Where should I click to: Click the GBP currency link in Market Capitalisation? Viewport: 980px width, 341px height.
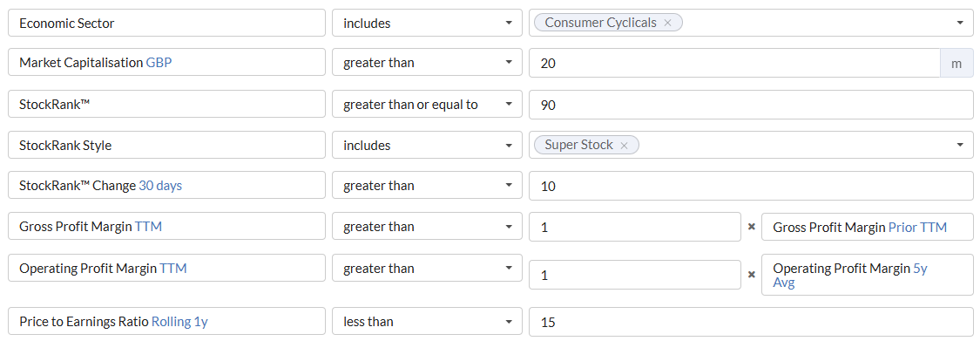pyautogui.click(x=159, y=63)
